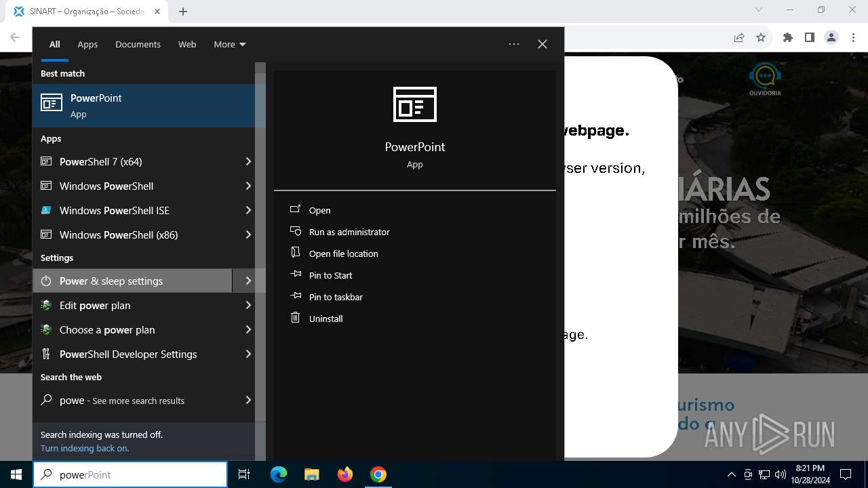Expand PowerShell 7 (x64) details arrow
This screenshot has width=868, height=488.
(x=248, y=161)
